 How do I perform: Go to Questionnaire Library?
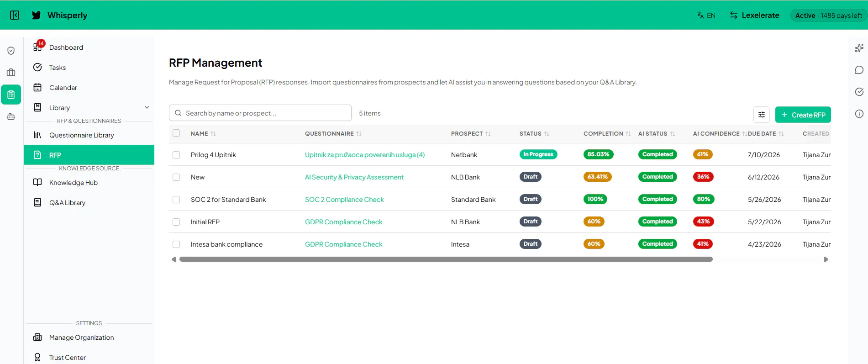(x=89, y=135)
